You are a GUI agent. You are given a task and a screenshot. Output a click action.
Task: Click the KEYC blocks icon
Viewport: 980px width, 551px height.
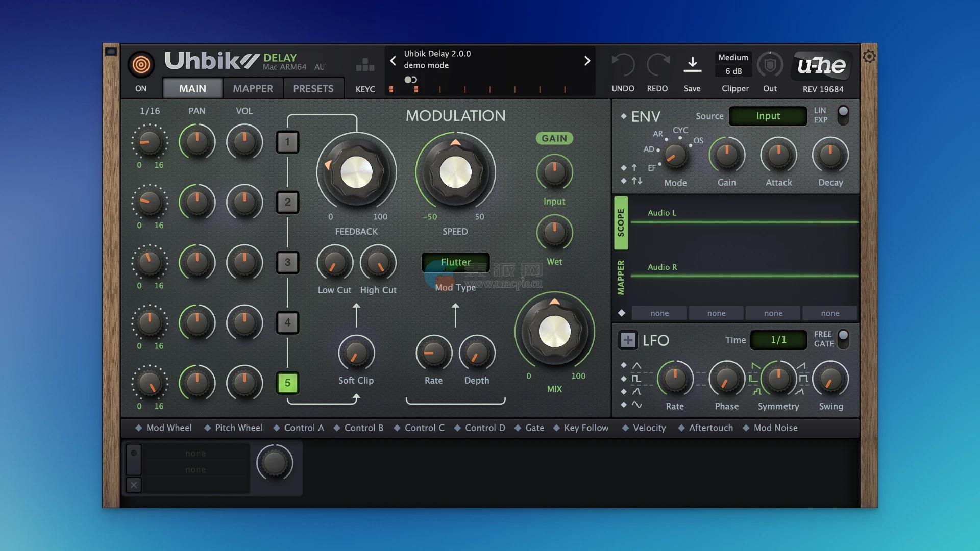[x=365, y=65]
